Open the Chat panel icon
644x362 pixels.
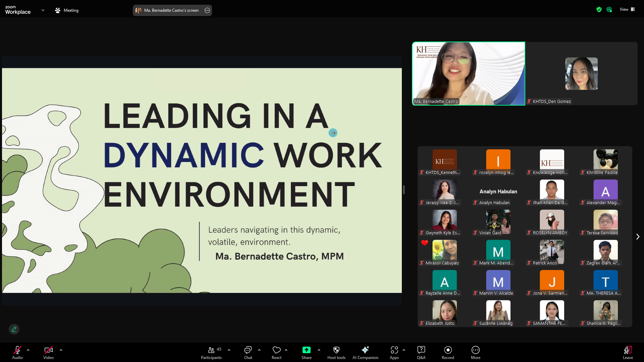[248, 350]
